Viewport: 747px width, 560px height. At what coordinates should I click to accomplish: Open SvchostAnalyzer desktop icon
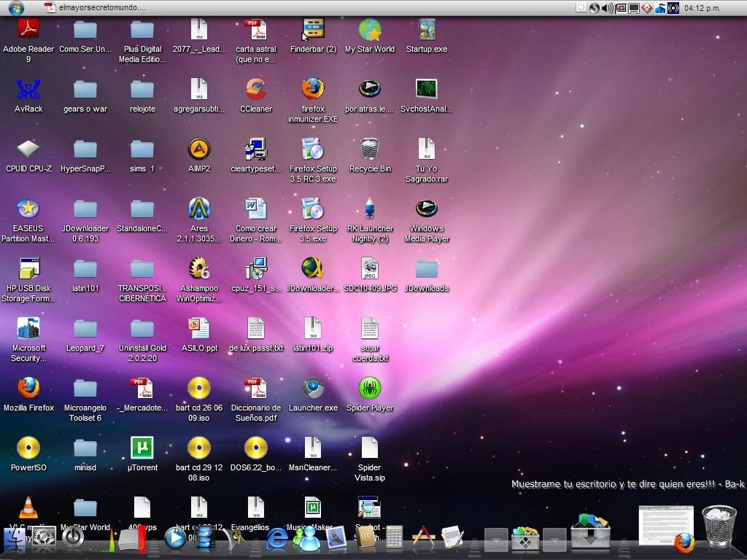click(x=426, y=89)
